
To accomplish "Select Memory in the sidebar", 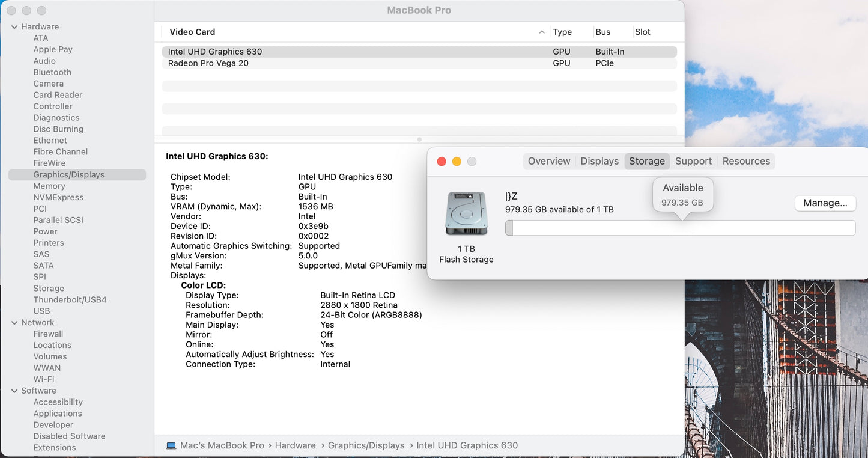I will pyautogui.click(x=49, y=186).
